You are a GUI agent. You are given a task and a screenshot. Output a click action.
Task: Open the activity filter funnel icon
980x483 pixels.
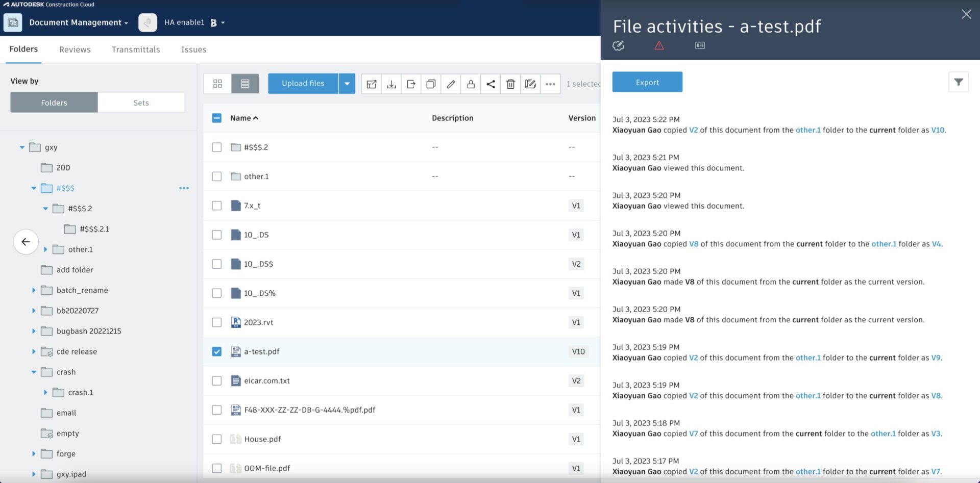958,82
